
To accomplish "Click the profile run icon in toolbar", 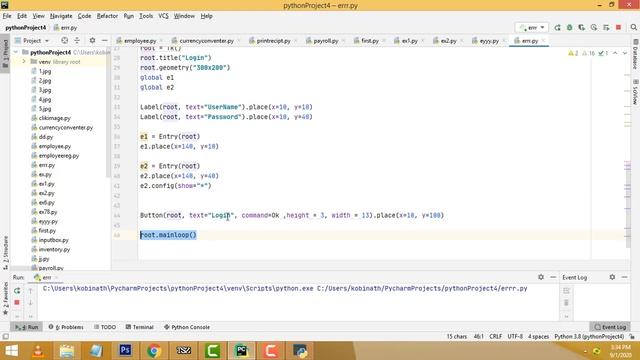I will point(594,27).
